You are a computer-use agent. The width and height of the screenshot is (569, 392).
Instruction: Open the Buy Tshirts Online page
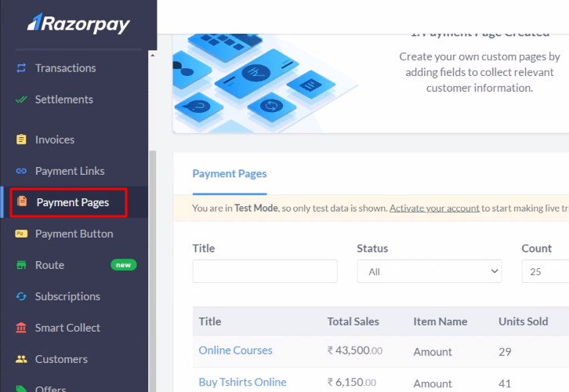[x=242, y=382]
